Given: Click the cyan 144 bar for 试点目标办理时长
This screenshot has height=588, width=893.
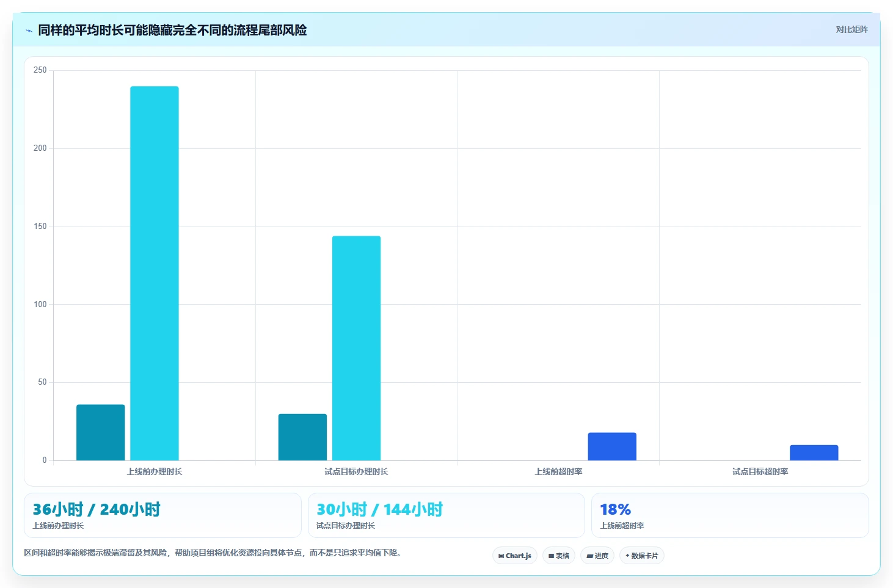Looking at the screenshot, I should tap(356, 348).
